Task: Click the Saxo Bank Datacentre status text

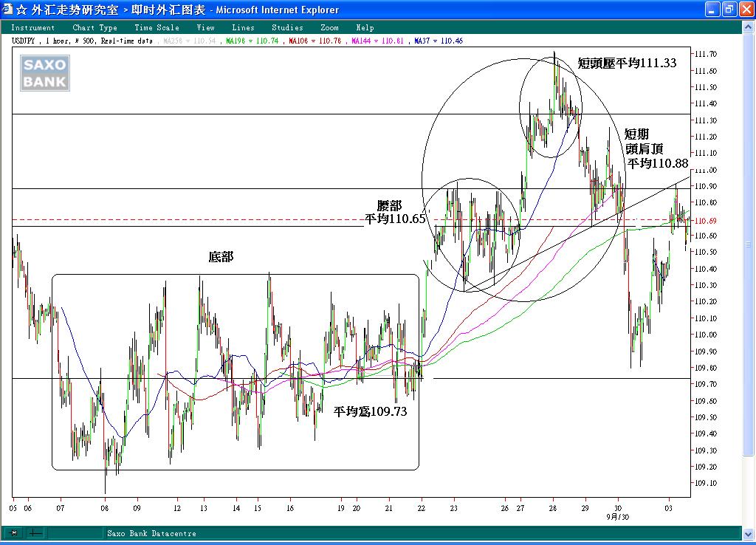Action: click(151, 533)
